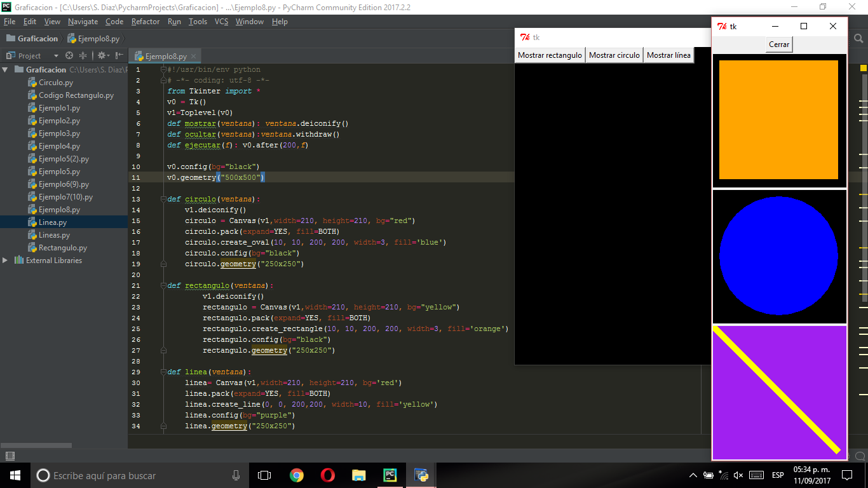Open PyCharm from the taskbar

[x=390, y=475]
